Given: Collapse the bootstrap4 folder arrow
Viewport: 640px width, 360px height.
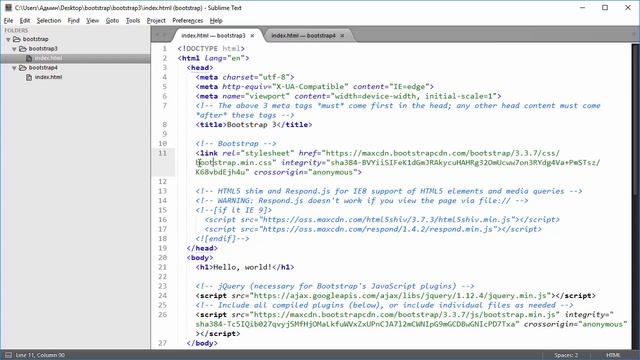Looking at the screenshot, I should (x=14, y=68).
